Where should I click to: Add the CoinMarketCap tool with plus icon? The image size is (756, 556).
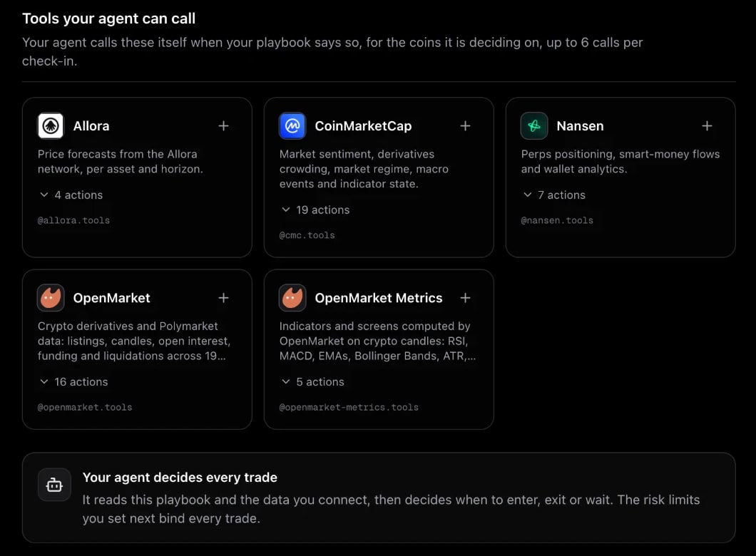tap(465, 125)
